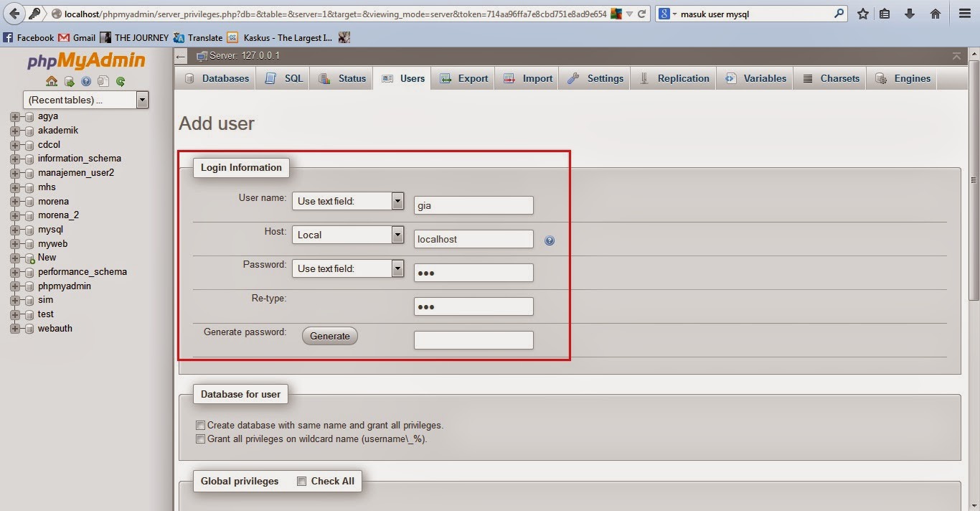The width and height of the screenshot is (980, 511).
Task: Expand the akademik database tree node
Action: click(15, 131)
